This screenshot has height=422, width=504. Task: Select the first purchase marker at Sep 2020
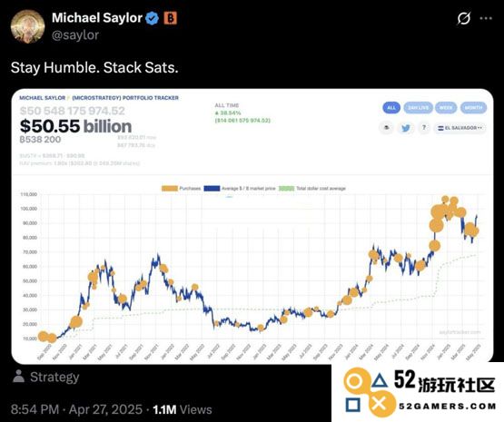point(43,336)
